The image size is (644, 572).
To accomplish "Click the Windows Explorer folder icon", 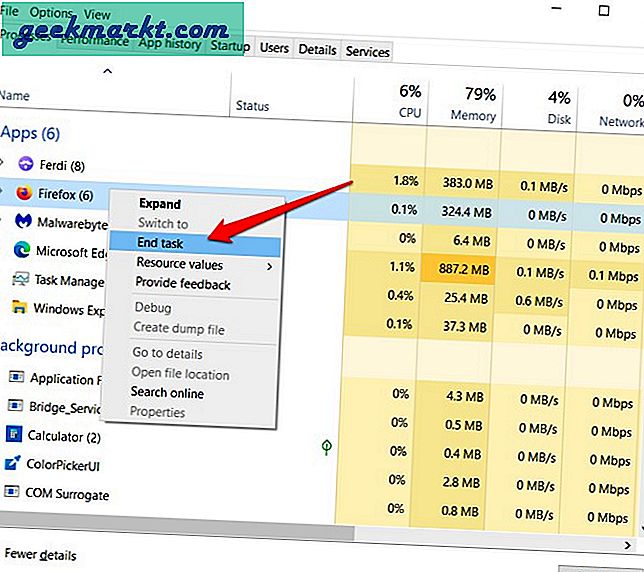I will click(19, 307).
